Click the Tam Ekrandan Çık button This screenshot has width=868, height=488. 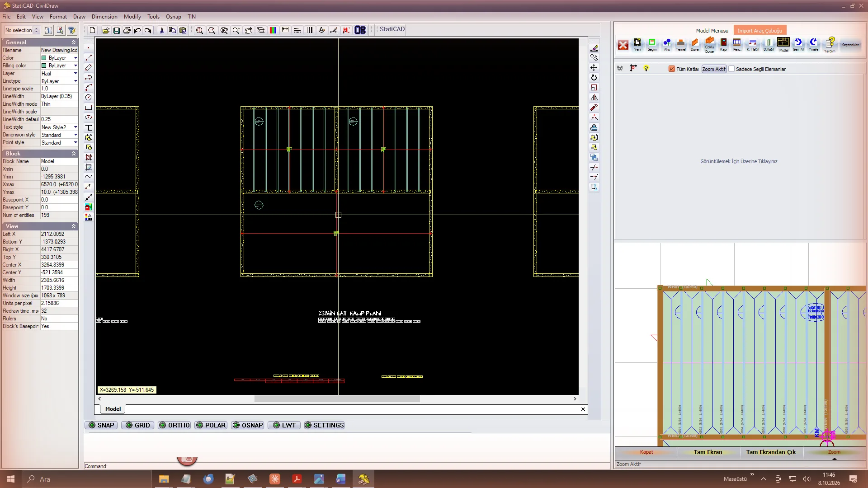(771, 452)
